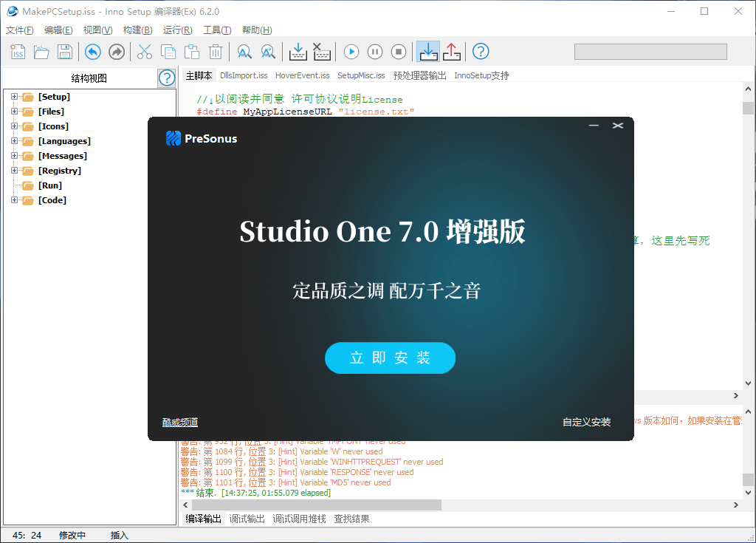The image size is (756, 543).
Task: Stop compile with the X keyboard icon
Action: click(x=322, y=52)
